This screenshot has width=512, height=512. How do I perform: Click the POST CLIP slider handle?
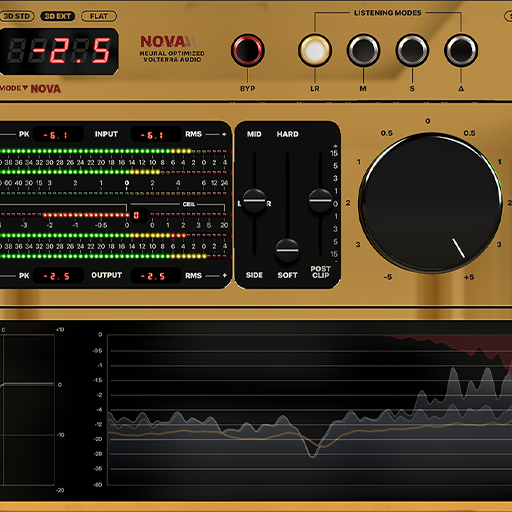tap(320, 201)
